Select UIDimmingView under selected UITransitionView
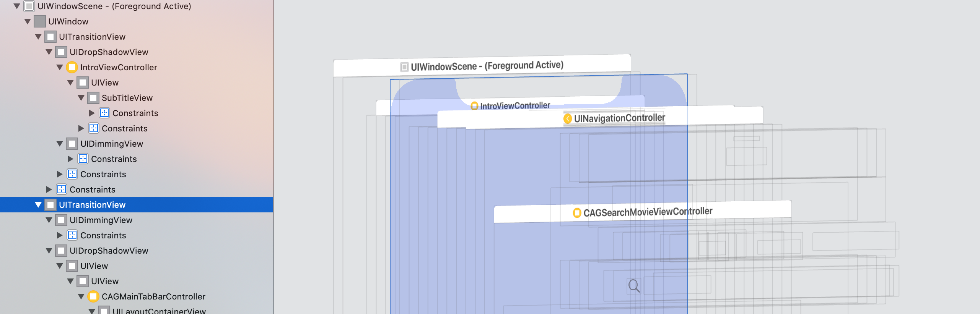This screenshot has height=314, width=980. tap(101, 220)
